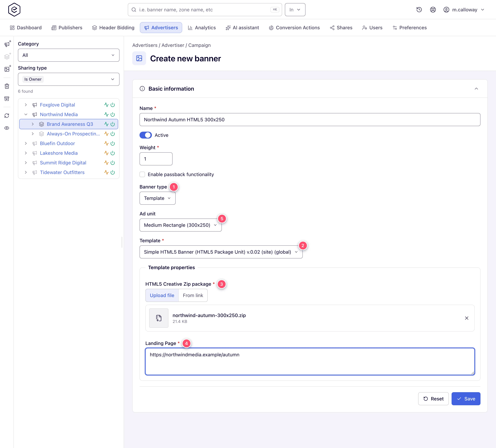Click the Advertisers breadcrumb link
This screenshot has height=448, width=496.
tap(145, 45)
